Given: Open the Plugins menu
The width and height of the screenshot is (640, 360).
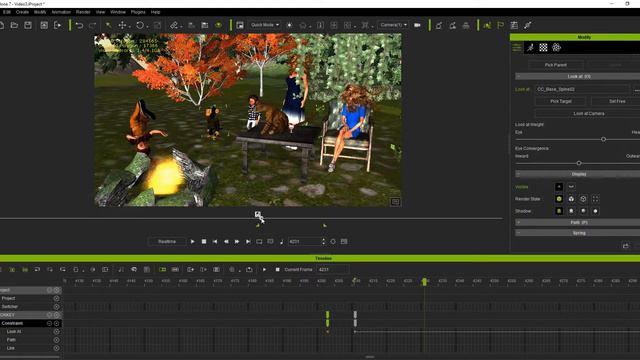Looking at the screenshot, I should click(x=138, y=12).
